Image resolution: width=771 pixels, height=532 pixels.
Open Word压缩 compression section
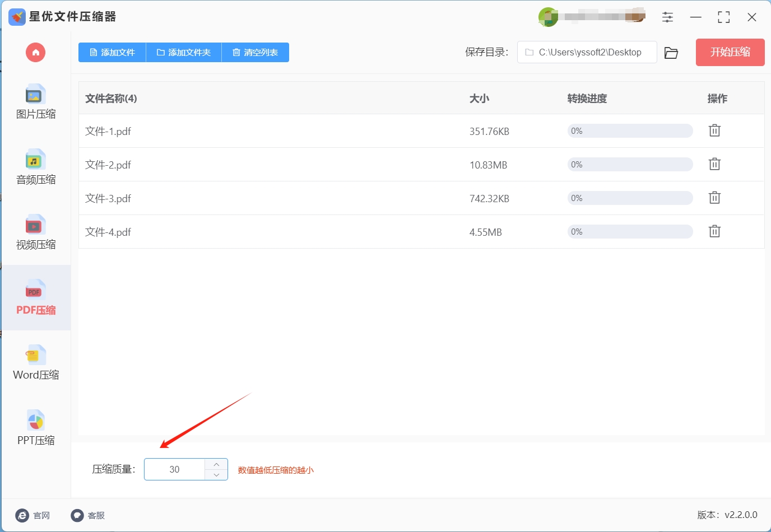(36, 363)
